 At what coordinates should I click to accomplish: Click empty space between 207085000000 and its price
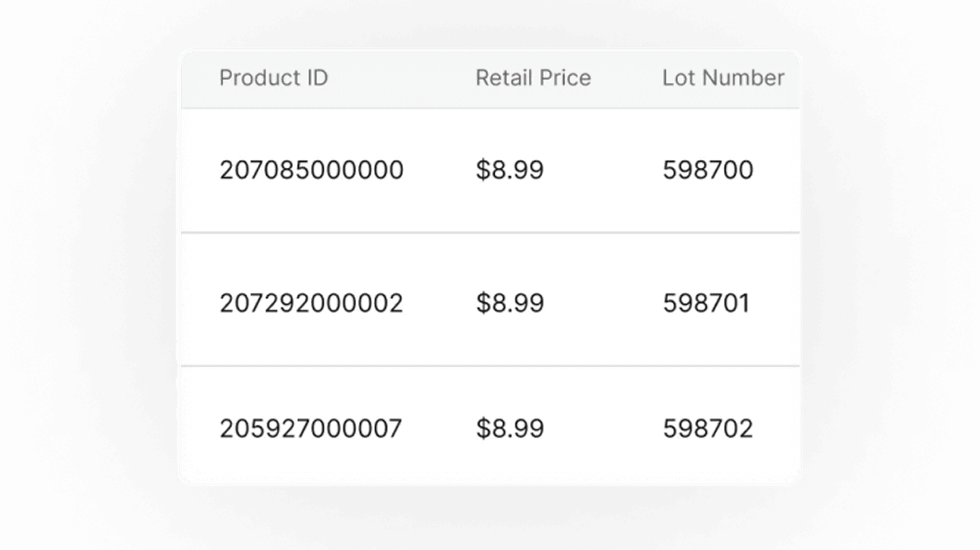click(x=439, y=170)
